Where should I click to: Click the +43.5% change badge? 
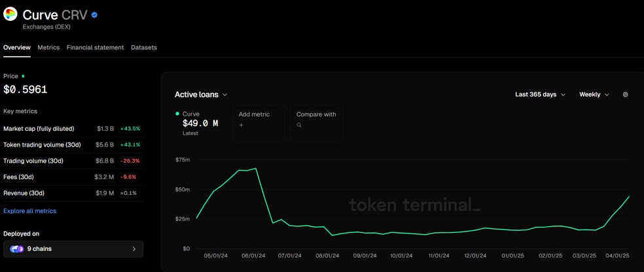130,128
